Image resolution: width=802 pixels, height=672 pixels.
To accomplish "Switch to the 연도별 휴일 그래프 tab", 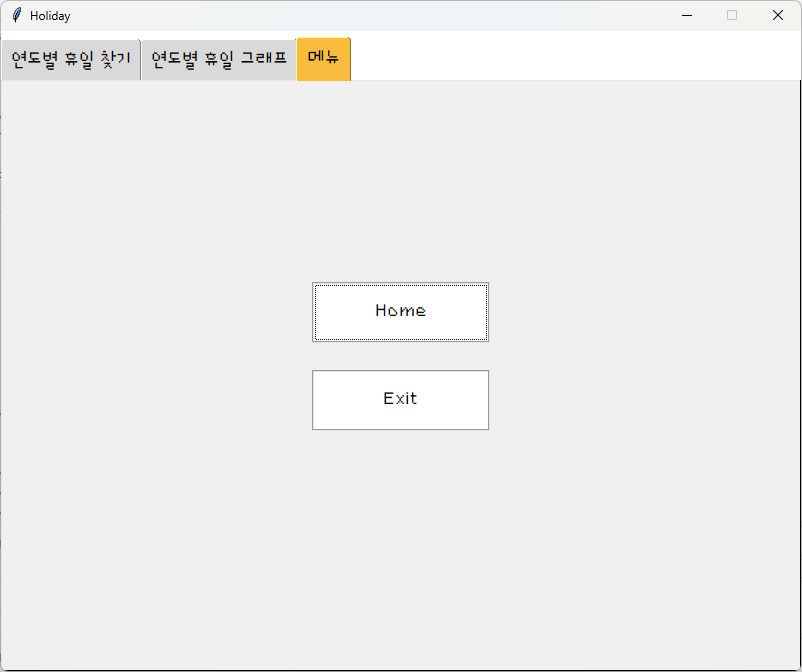I will (219, 60).
